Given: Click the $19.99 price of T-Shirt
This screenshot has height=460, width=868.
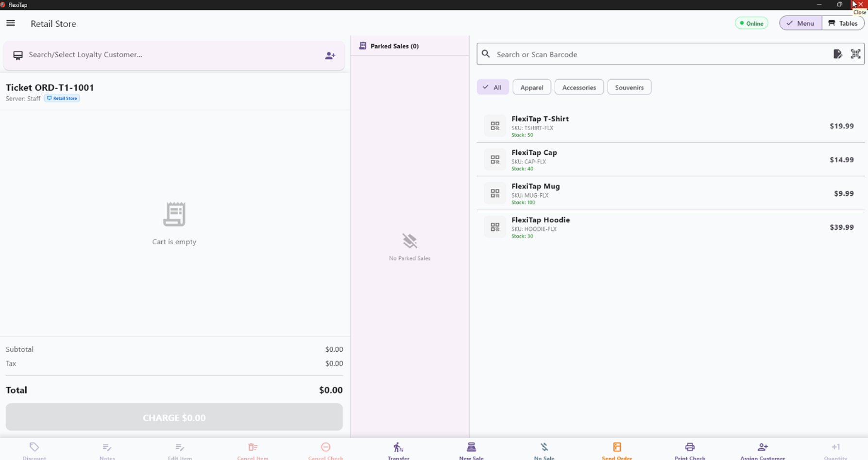Looking at the screenshot, I should [841, 126].
